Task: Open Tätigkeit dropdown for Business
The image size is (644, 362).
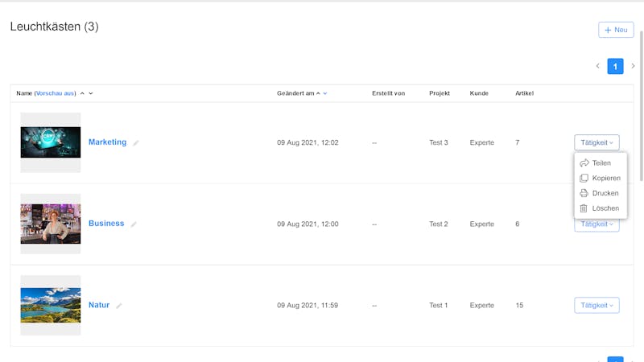Action: (x=597, y=224)
